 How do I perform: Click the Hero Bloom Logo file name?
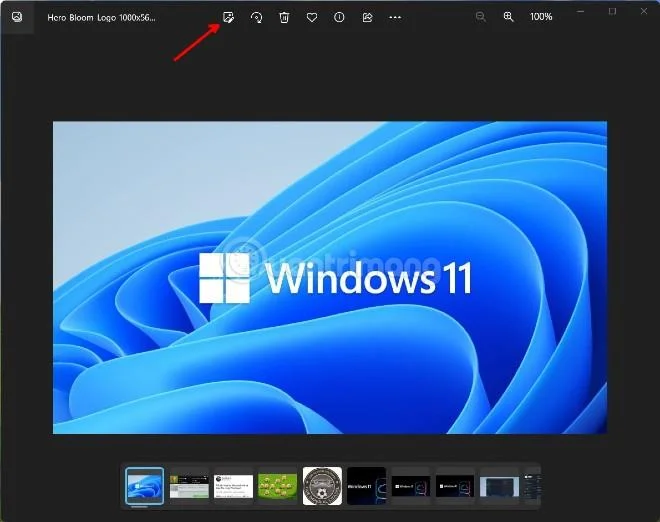point(101,18)
